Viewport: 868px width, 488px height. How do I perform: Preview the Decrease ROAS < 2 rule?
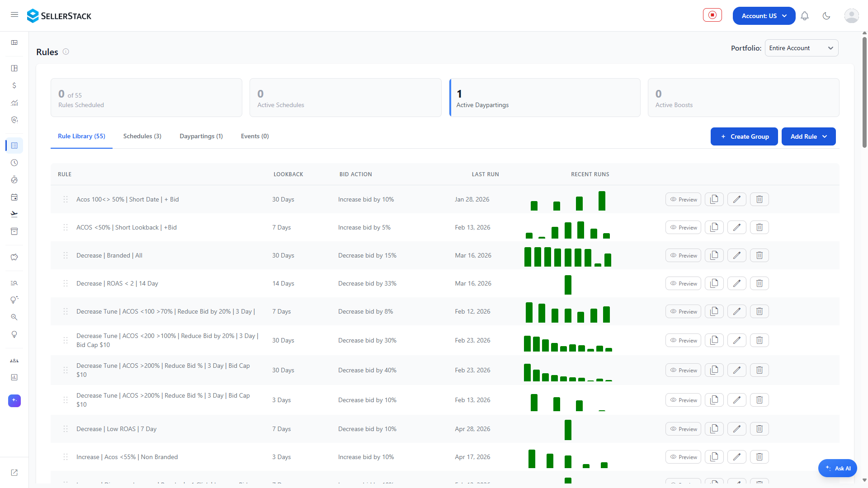pyautogui.click(x=683, y=283)
